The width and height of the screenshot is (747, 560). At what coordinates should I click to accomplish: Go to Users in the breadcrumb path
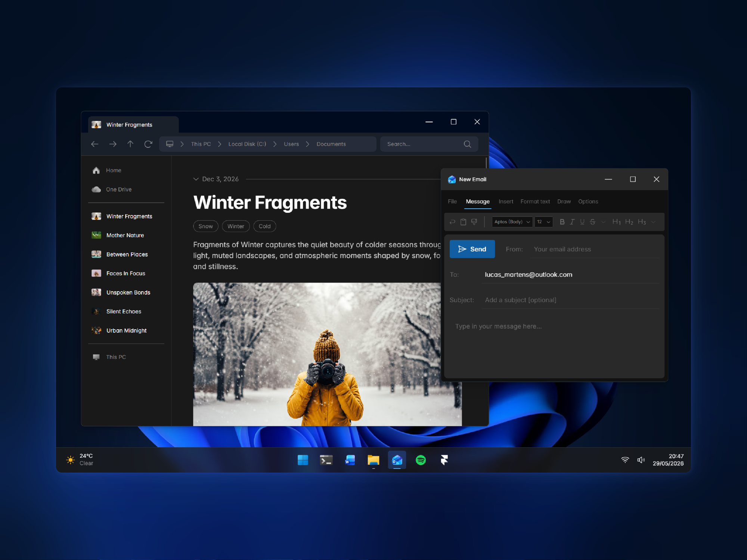[291, 144]
